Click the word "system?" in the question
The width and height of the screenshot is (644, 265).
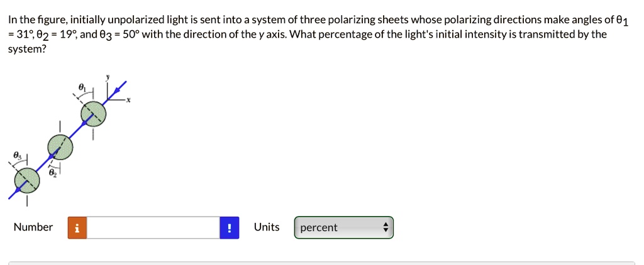point(26,48)
